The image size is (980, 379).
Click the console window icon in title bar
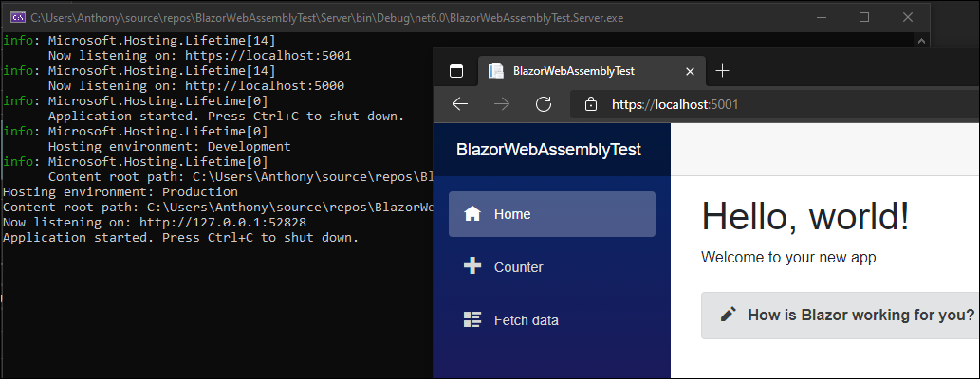(x=19, y=17)
